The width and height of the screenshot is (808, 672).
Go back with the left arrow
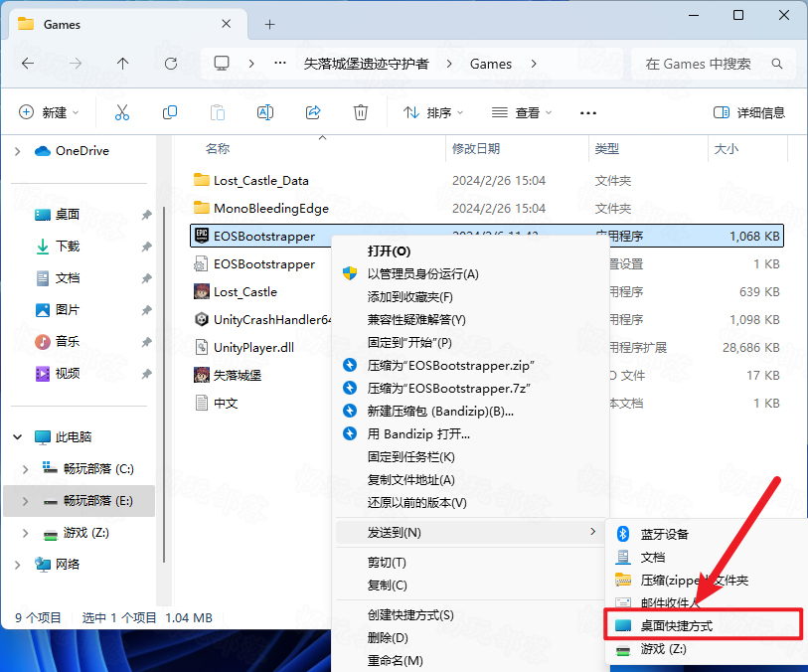pyautogui.click(x=28, y=64)
